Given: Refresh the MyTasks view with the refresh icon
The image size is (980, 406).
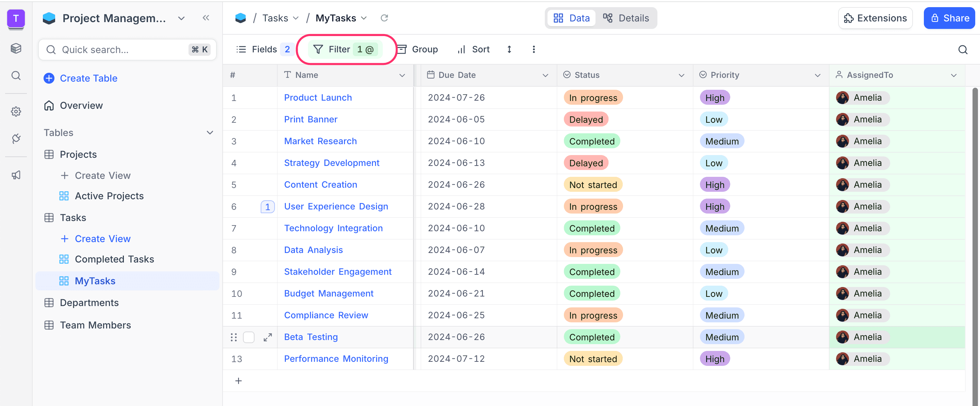Looking at the screenshot, I should 384,17.
